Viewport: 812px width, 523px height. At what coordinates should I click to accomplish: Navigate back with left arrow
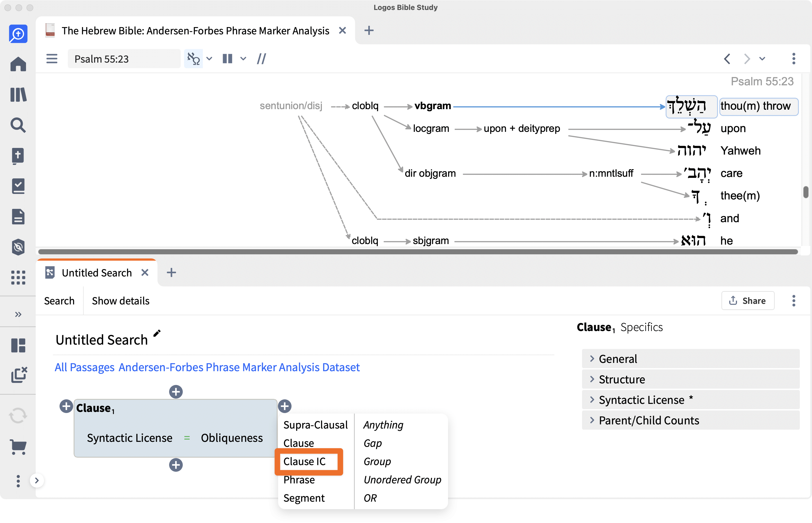click(727, 59)
